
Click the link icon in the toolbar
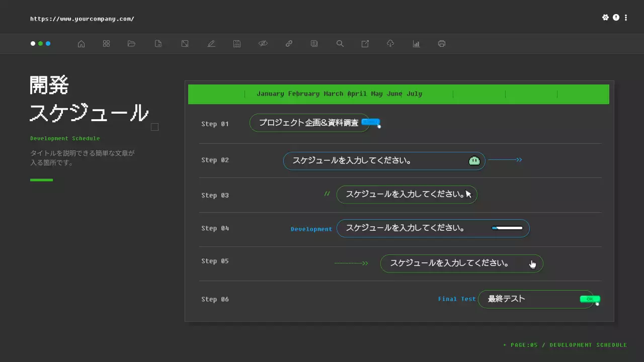[289, 43]
